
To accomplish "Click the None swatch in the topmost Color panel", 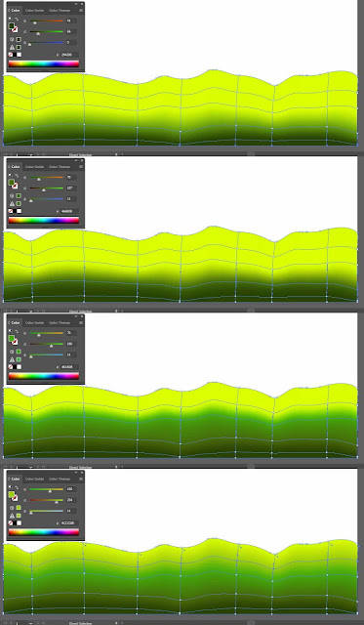I will click(x=11, y=55).
